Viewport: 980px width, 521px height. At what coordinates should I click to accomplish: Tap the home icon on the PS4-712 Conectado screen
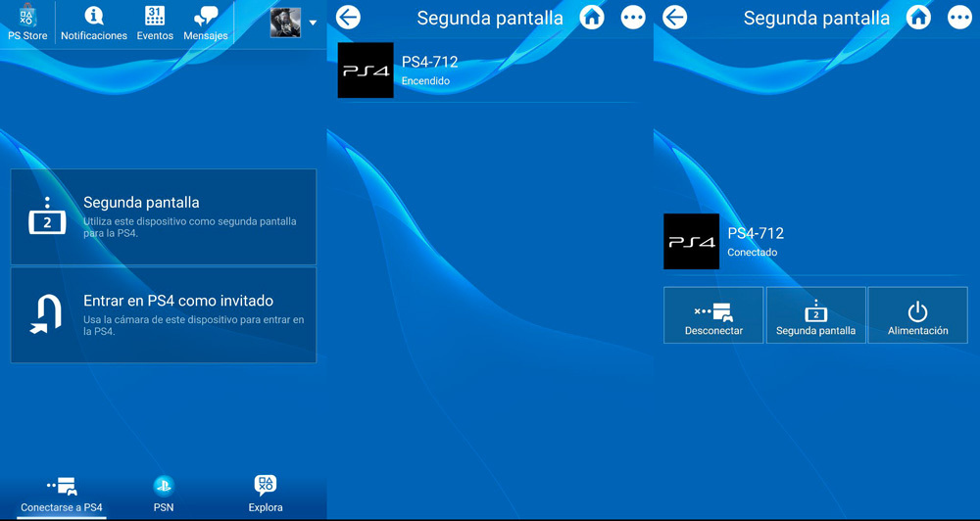(x=918, y=18)
